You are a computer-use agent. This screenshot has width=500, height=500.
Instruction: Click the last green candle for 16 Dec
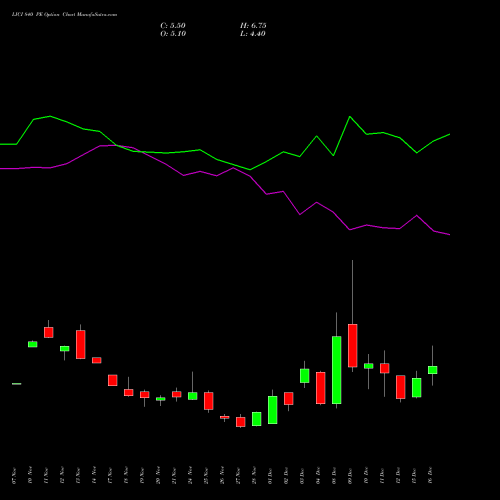click(433, 370)
